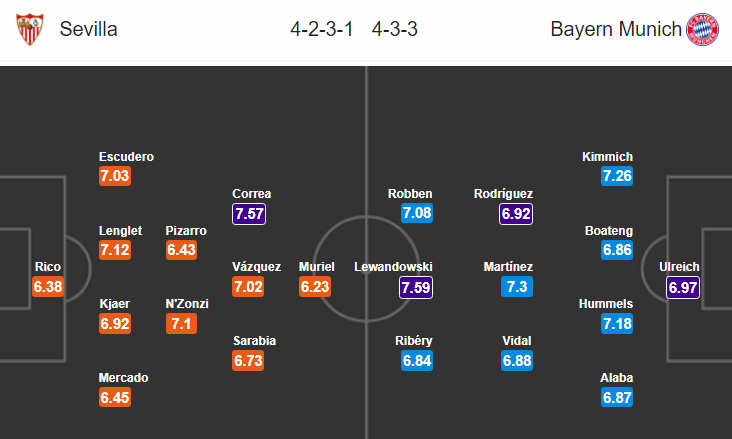The width and height of the screenshot is (732, 439).
Task: Click Ulreich's 6.97 rating badge
Action: tap(686, 288)
